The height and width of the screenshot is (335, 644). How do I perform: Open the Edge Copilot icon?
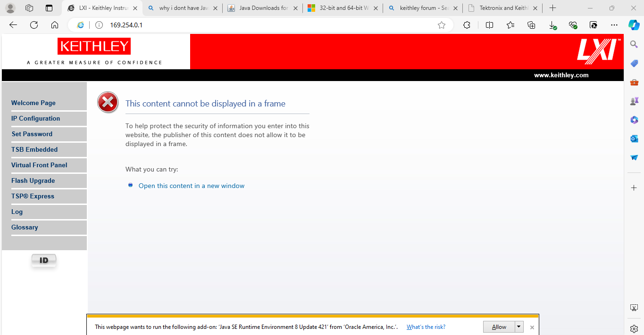tap(634, 25)
